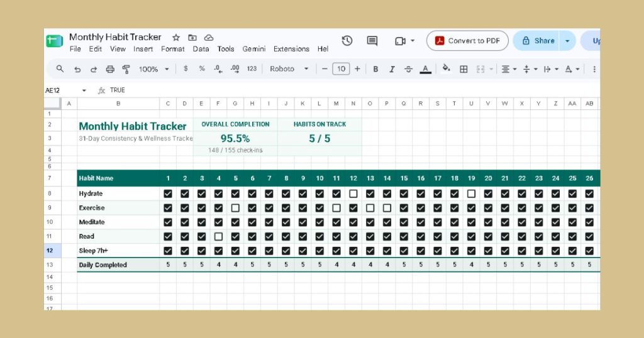644x338 pixels.
Task: Rename the Monthly Habit Tracker title
Action: point(115,37)
